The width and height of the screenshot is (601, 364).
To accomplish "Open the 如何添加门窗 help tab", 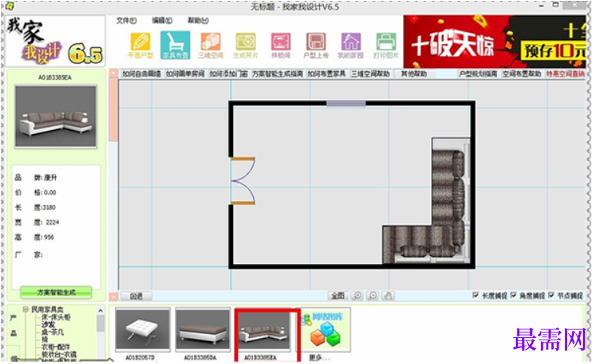I will click(228, 73).
